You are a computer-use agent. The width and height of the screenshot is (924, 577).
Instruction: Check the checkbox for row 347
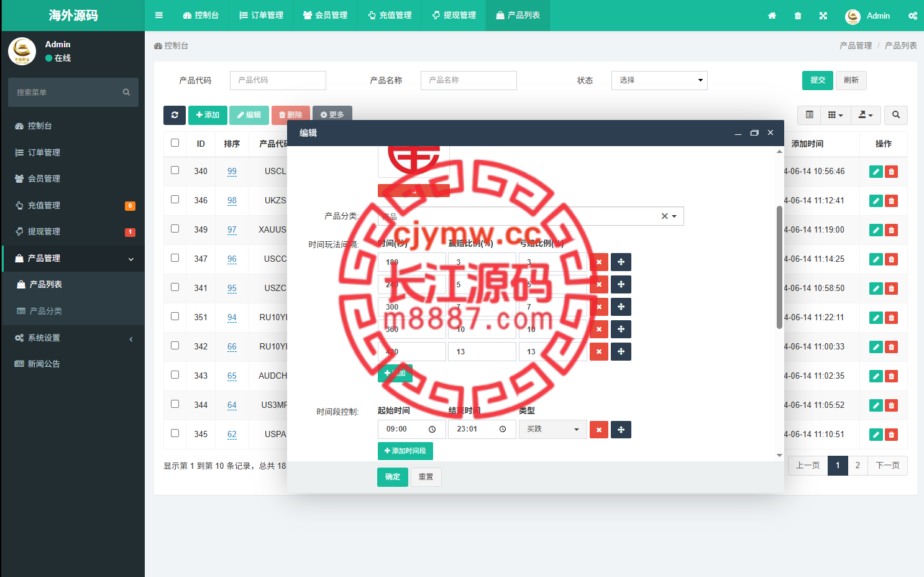pos(175,258)
